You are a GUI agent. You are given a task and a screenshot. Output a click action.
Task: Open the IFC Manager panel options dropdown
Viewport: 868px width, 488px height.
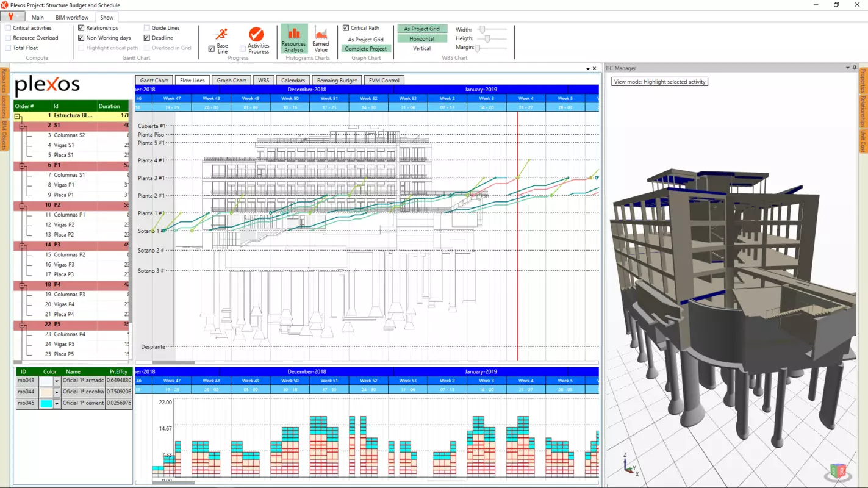(x=847, y=68)
